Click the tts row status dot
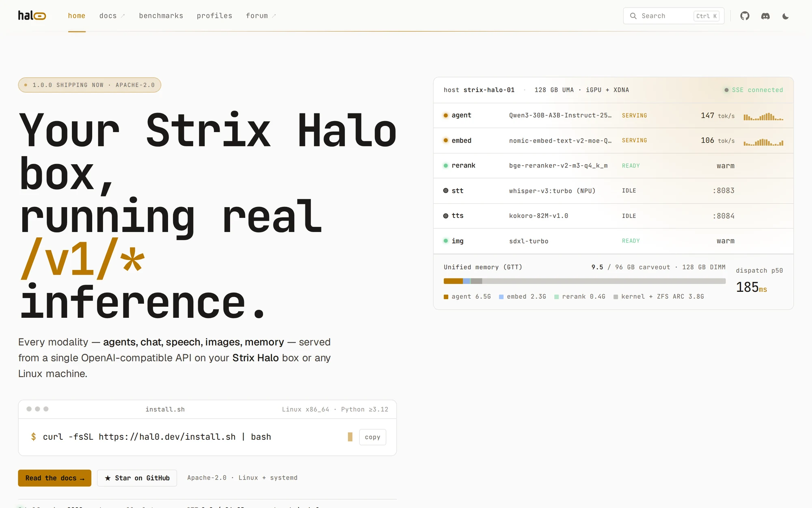Image resolution: width=812 pixels, height=508 pixels. coord(445,216)
